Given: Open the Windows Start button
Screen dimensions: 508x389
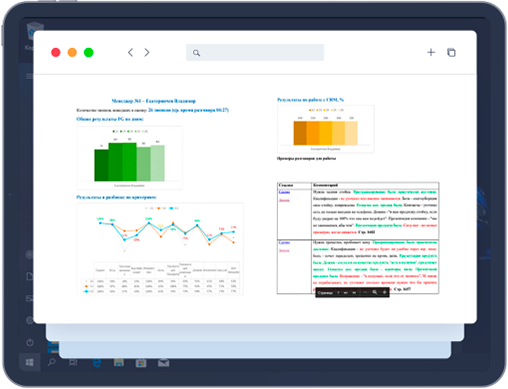Looking at the screenshot, I should [29, 362].
